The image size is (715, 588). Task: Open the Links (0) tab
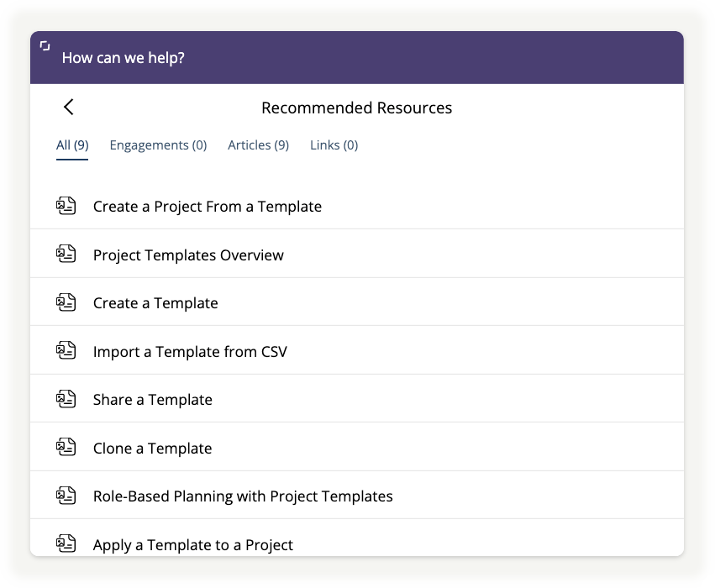click(x=334, y=145)
